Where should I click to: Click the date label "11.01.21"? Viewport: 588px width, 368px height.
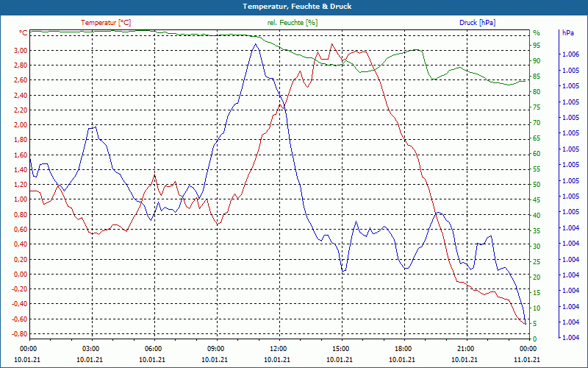click(x=527, y=359)
